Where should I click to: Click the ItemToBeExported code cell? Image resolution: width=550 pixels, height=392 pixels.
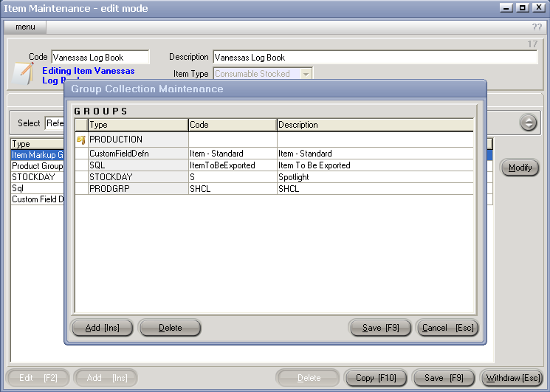233,165
